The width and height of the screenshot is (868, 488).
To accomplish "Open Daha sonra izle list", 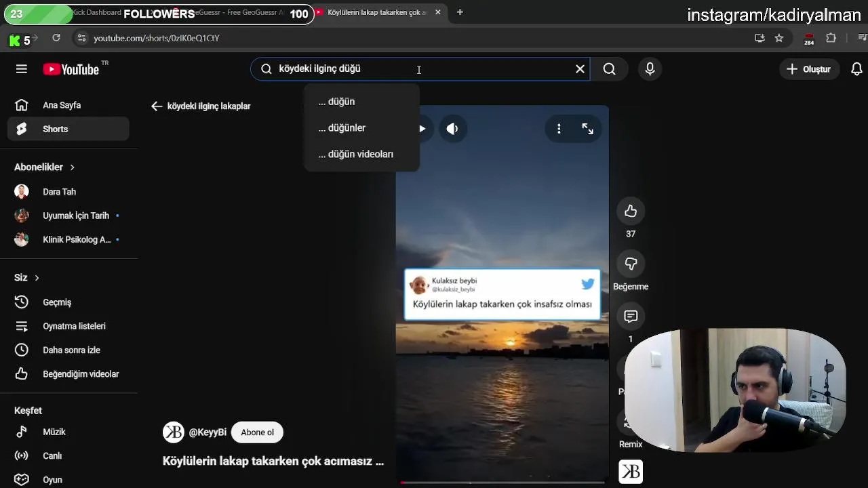I will (68, 350).
